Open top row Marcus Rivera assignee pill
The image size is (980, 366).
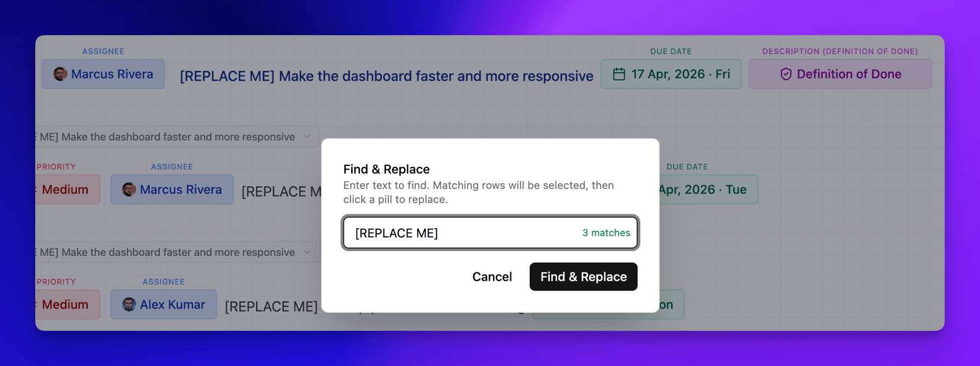point(103,74)
